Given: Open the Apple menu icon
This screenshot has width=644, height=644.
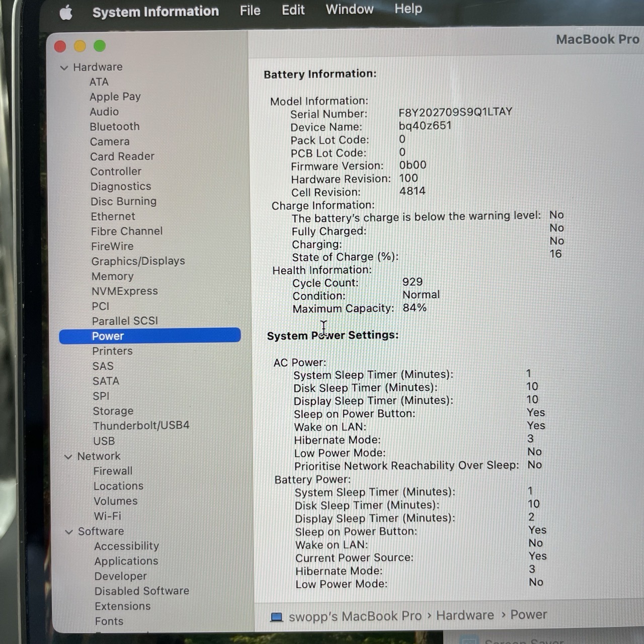Looking at the screenshot, I should 66,13.
